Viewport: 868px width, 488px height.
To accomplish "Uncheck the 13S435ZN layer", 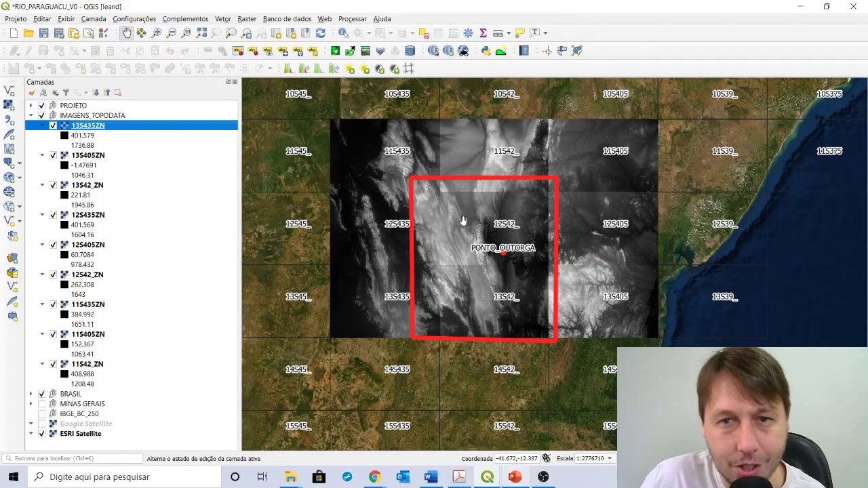I will tap(53, 125).
